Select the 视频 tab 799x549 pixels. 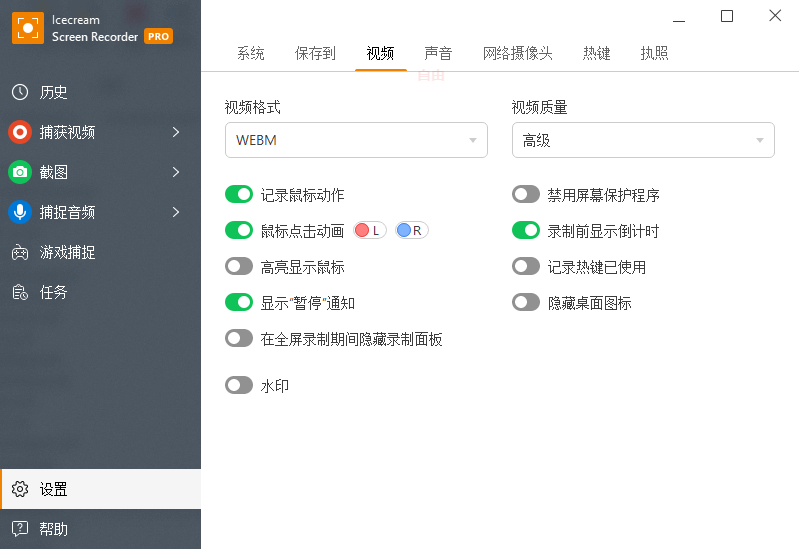pos(380,53)
